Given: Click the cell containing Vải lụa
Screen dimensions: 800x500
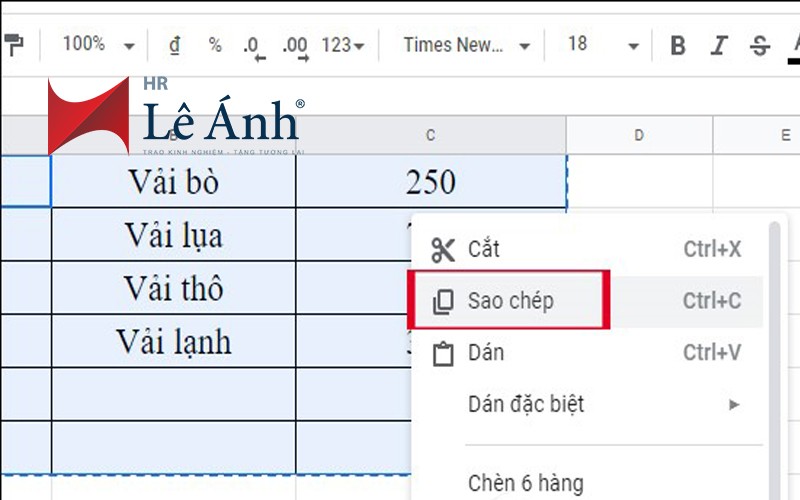Looking at the screenshot, I should click(173, 235).
